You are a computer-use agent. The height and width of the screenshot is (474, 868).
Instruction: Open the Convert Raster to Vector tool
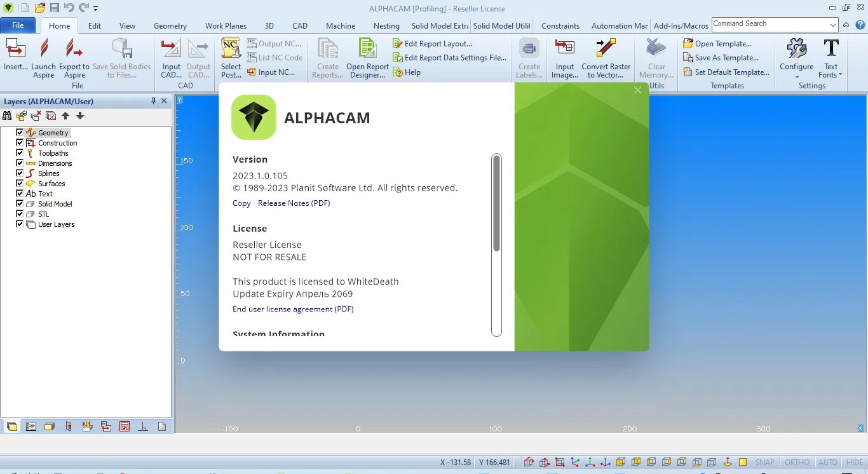pos(606,57)
